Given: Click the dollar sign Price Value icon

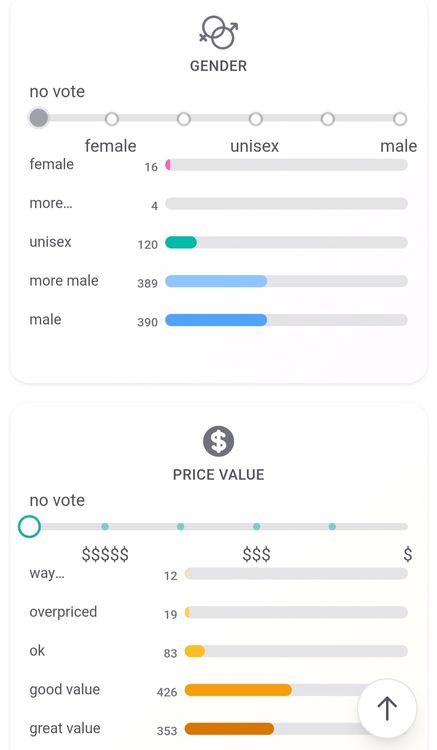Looking at the screenshot, I should [218, 441].
